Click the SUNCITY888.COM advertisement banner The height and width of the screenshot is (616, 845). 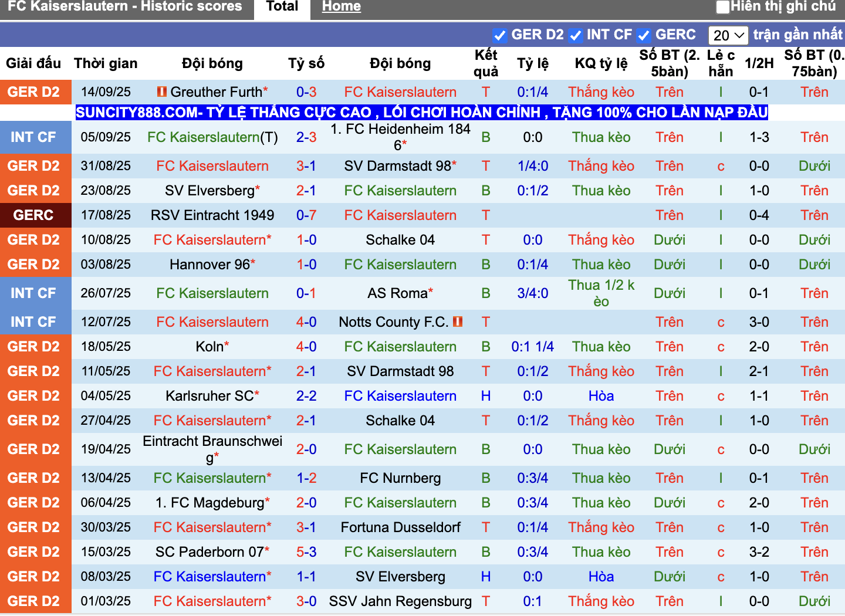[422, 112]
